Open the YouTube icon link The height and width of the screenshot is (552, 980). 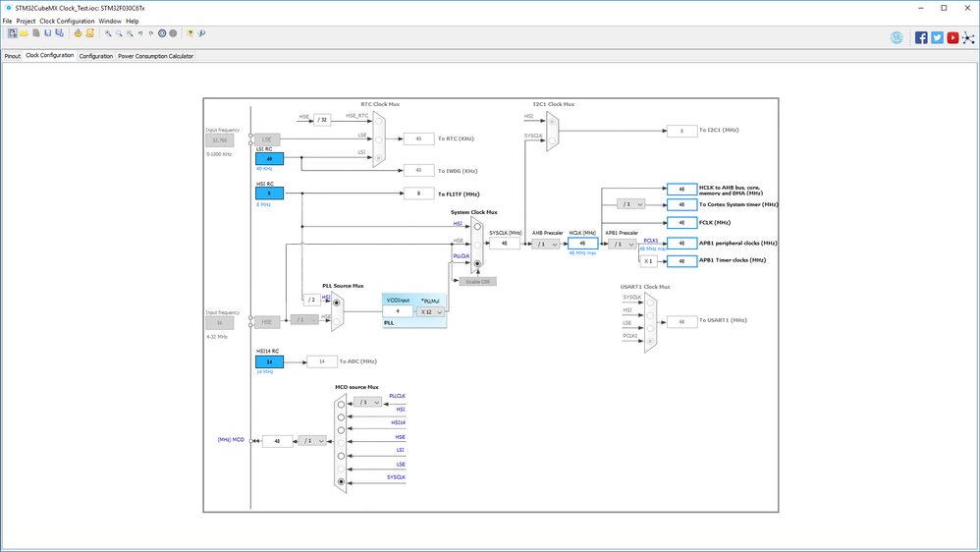(953, 37)
